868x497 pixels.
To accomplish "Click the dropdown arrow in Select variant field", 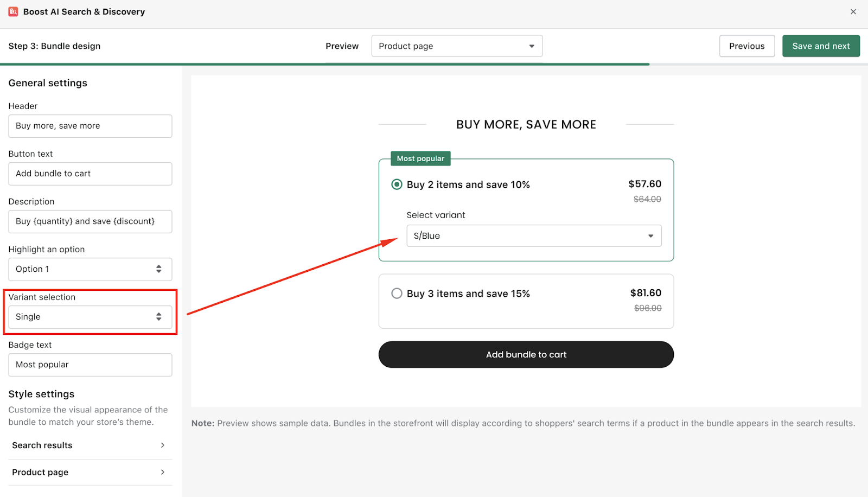I will (x=650, y=235).
